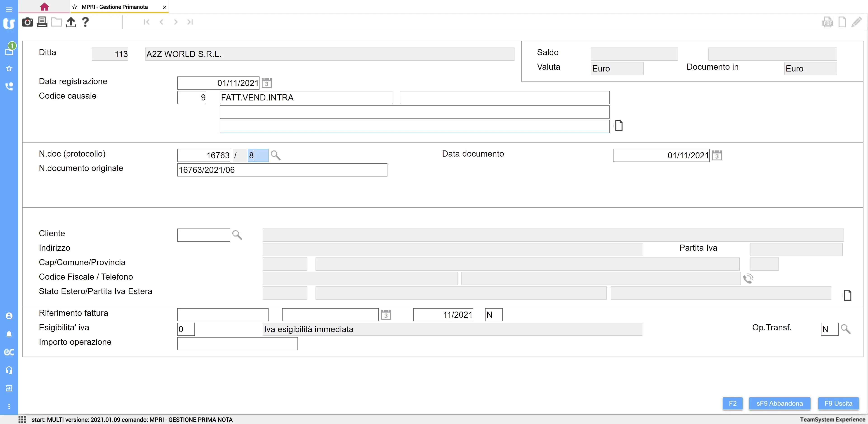Click the PDF export icon
Image resolution: width=868 pixels, height=424 pixels.
(827, 22)
